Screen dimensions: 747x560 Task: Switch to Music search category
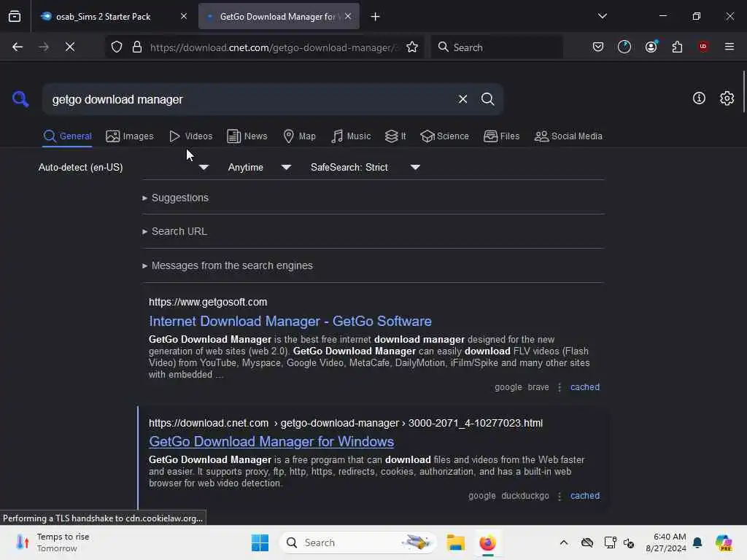(x=351, y=136)
